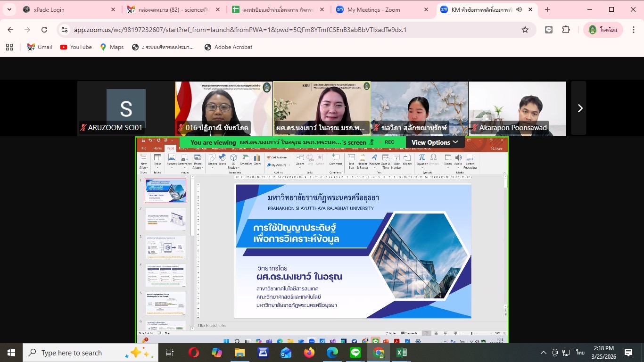Open the YouTube bookmark
The height and width of the screenshot is (362, 644).
(76, 47)
